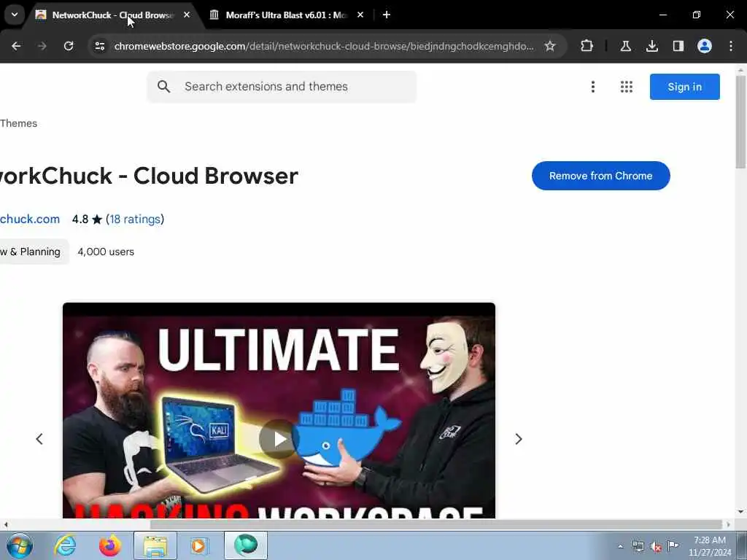Screen dimensions: 747x560
Task: Launch Internet Explorer from taskbar
Action: (x=65, y=545)
